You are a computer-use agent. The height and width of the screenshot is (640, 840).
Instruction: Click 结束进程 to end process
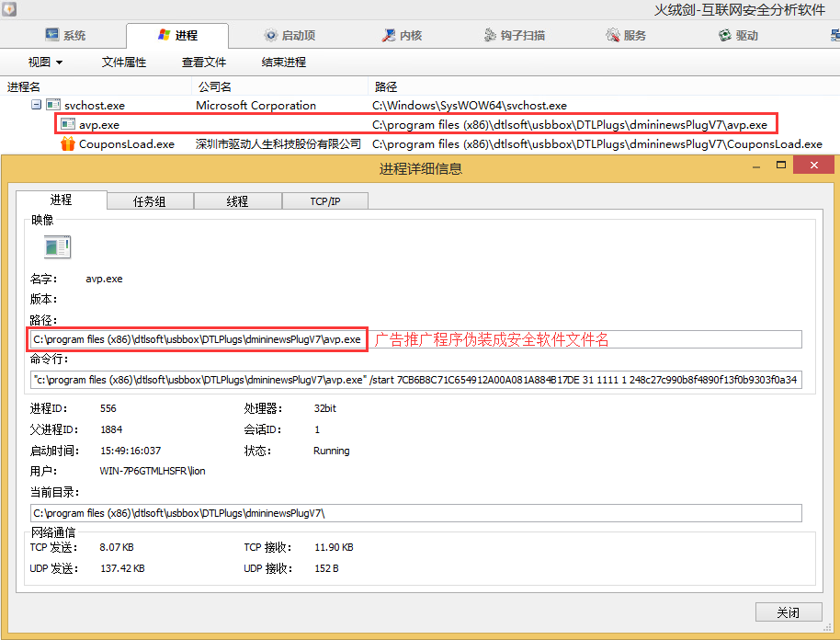pos(284,63)
